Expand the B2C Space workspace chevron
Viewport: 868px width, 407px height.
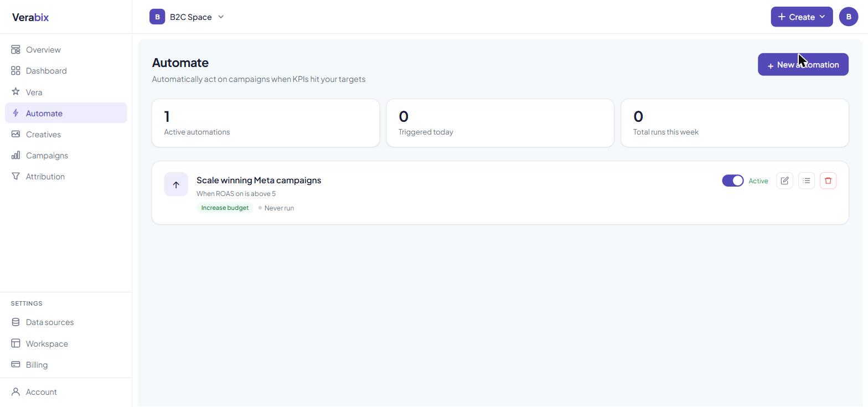tap(221, 17)
